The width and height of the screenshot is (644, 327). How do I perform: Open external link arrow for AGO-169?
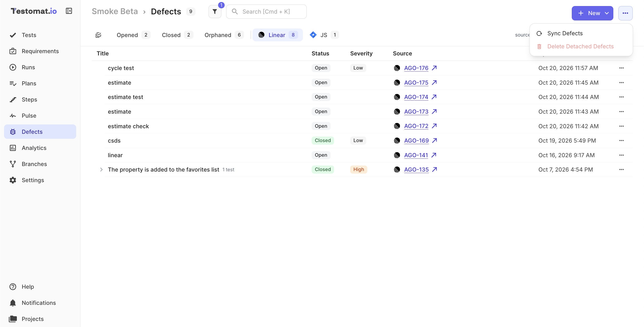(x=434, y=140)
